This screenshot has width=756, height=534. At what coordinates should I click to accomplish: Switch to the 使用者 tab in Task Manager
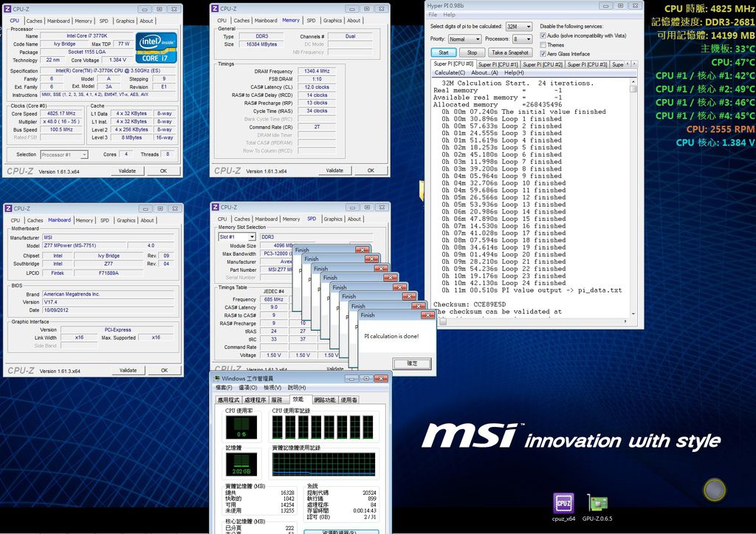click(349, 400)
